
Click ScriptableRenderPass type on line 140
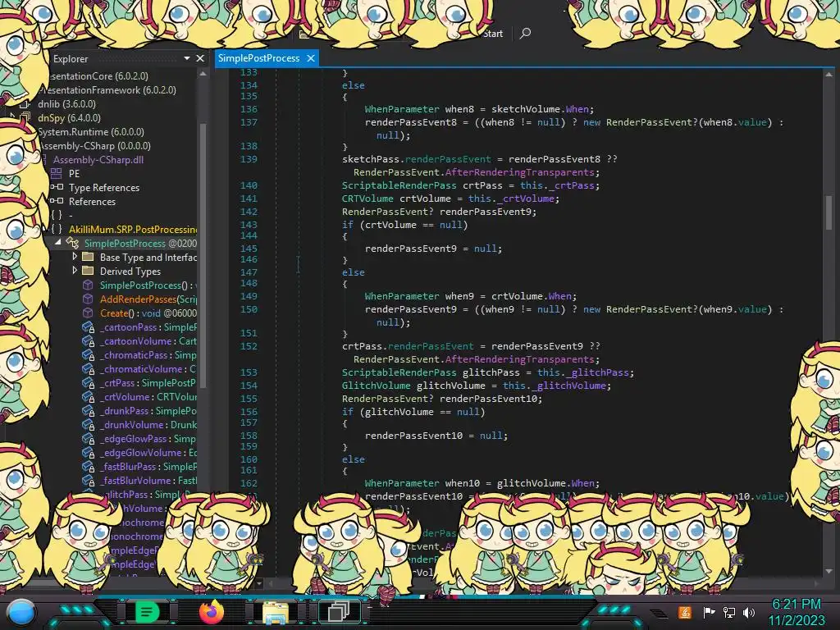[x=399, y=185]
